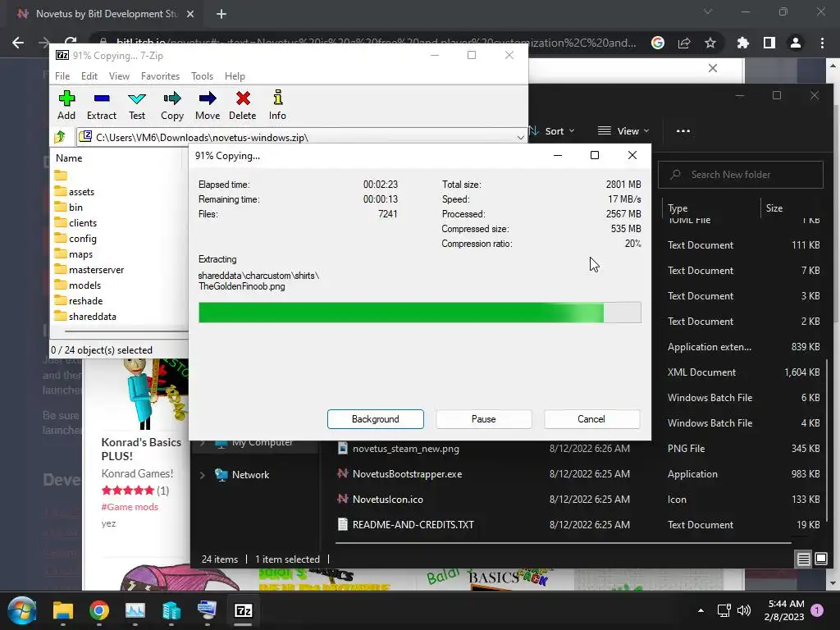
Task: Close the Novetus browser tab
Action: pos(190,14)
